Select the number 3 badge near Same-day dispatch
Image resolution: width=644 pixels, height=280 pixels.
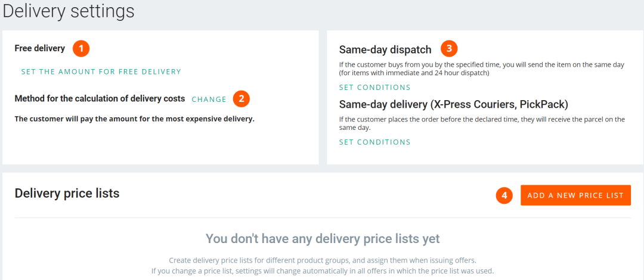coord(450,48)
